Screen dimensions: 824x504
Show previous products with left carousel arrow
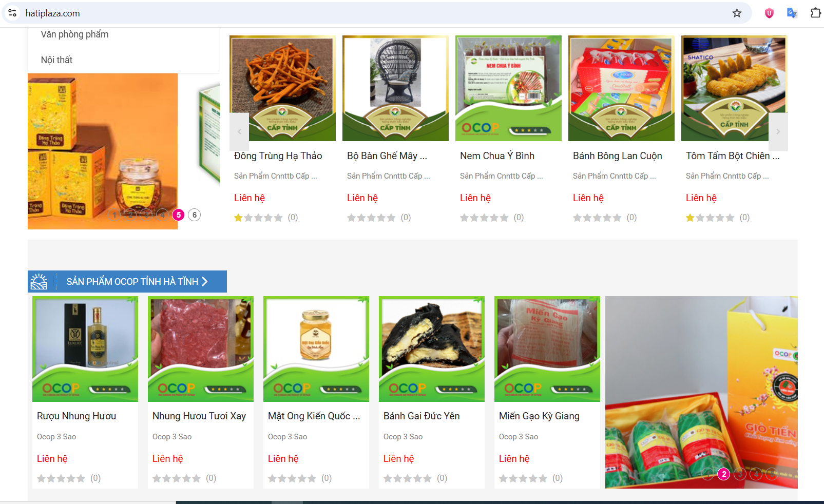click(x=239, y=132)
